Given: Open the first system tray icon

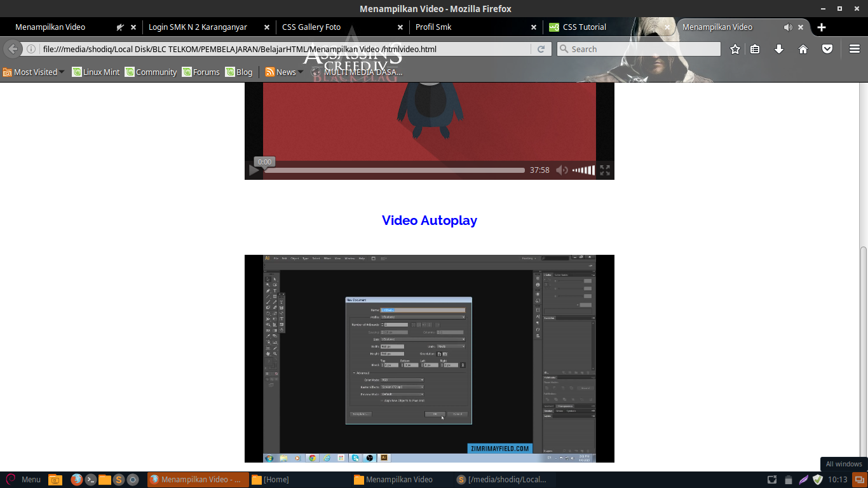Looking at the screenshot, I should 772,480.
